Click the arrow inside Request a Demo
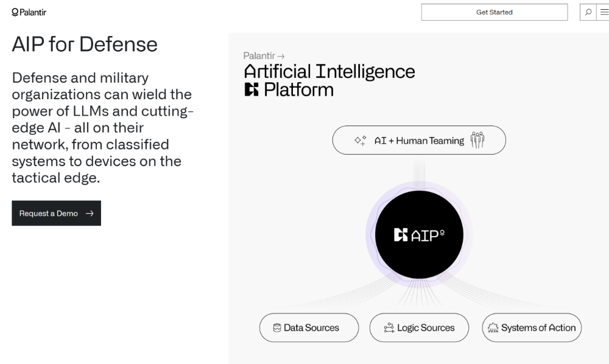The width and height of the screenshot is (609, 364). pyautogui.click(x=90, y=214)
